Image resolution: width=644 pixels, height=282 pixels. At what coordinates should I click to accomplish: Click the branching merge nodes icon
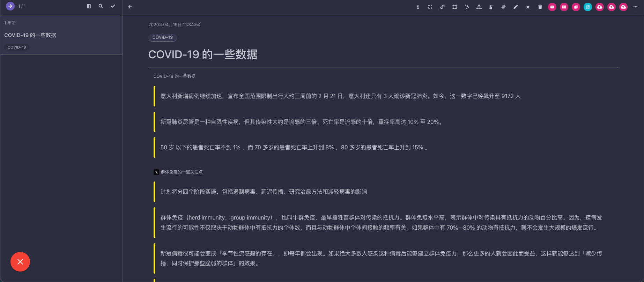coord(467,7)
